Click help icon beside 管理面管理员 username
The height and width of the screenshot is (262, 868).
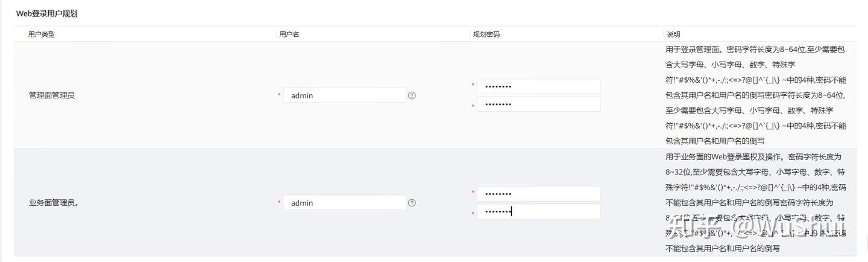(412, 95)
